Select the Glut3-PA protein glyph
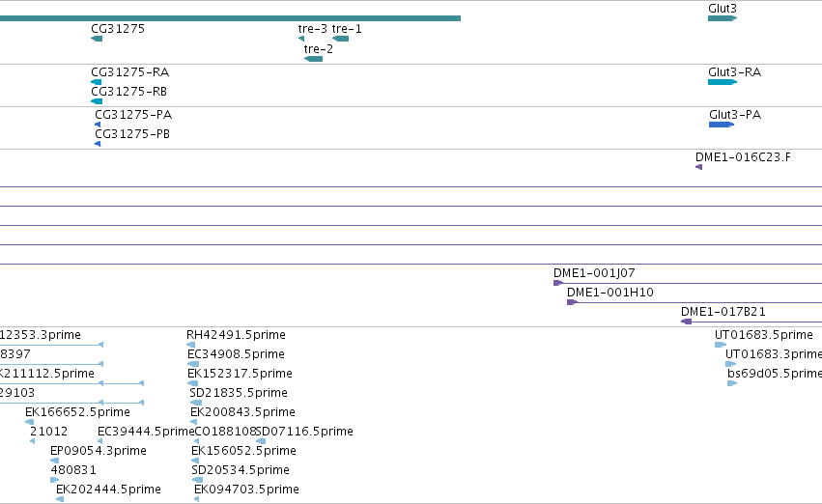The image size is (822, 504). [722, 125]
